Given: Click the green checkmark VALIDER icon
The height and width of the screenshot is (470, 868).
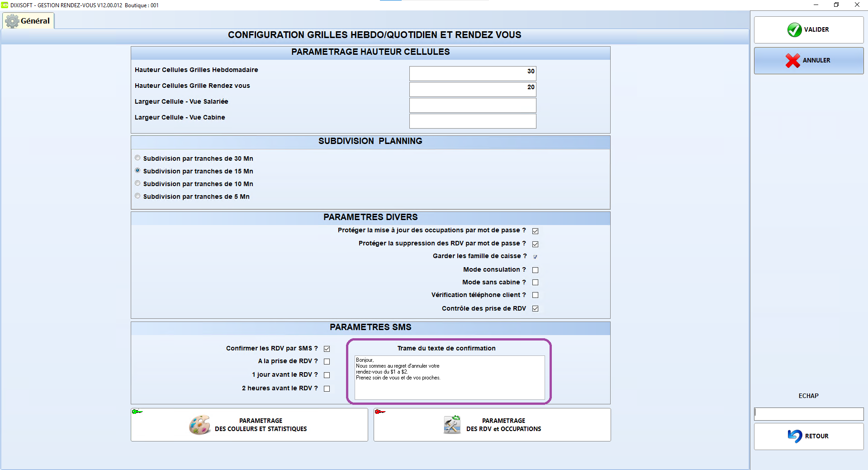Looking at the screenshot, I should tap(794, 30).
